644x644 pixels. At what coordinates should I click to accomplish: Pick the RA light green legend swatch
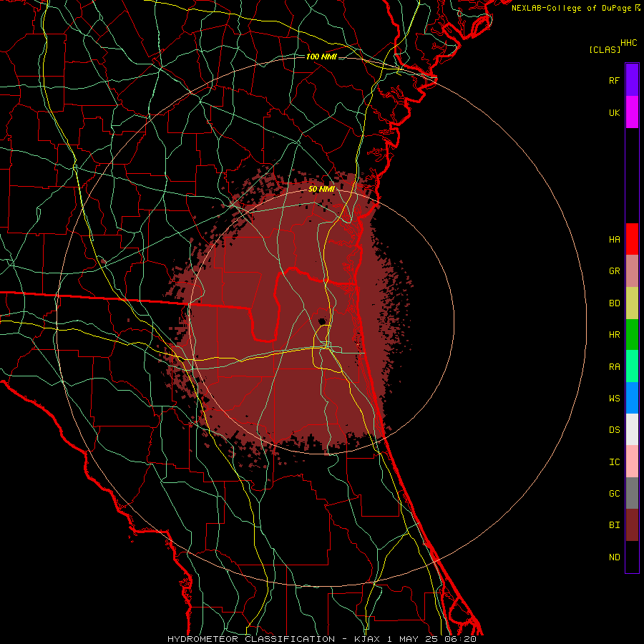pyautogui.click(x=632, y=366)
